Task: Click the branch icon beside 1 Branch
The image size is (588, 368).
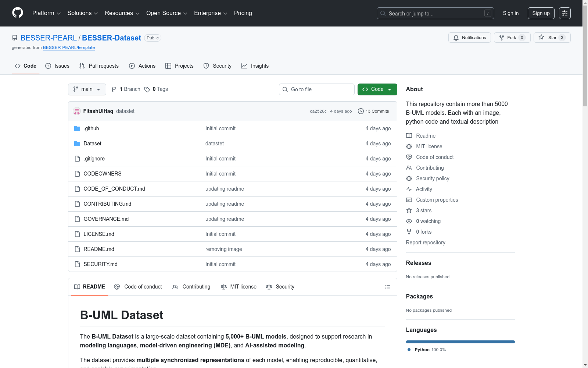Action: click(114, 89)
